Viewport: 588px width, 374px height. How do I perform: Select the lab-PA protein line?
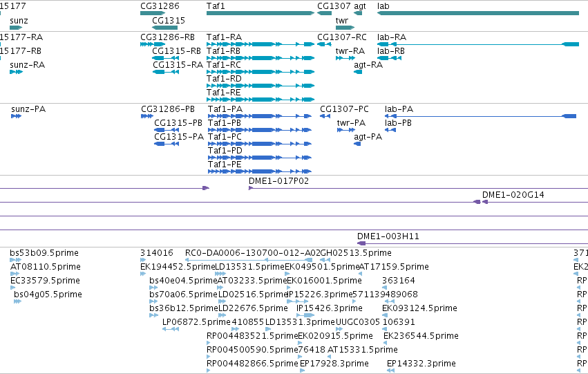480,116
